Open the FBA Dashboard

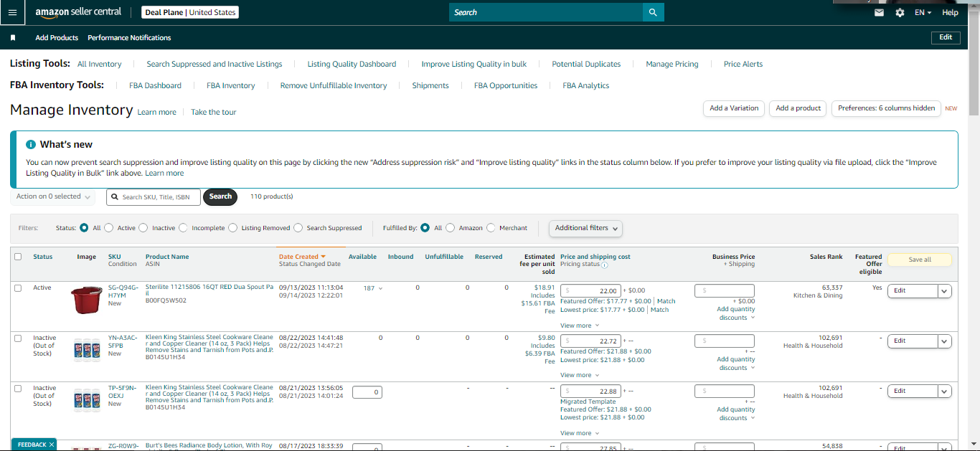155,85
